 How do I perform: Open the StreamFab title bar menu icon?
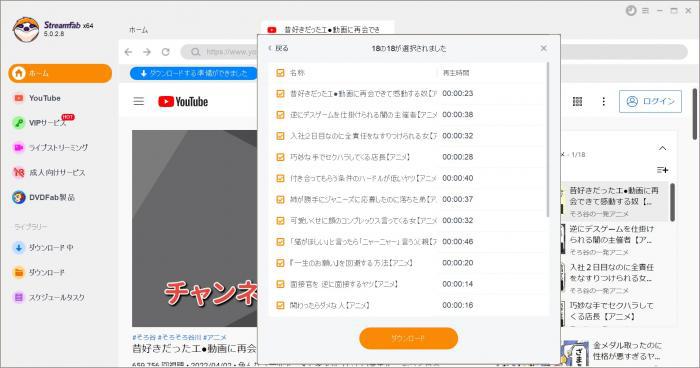(x=646, y=11)
